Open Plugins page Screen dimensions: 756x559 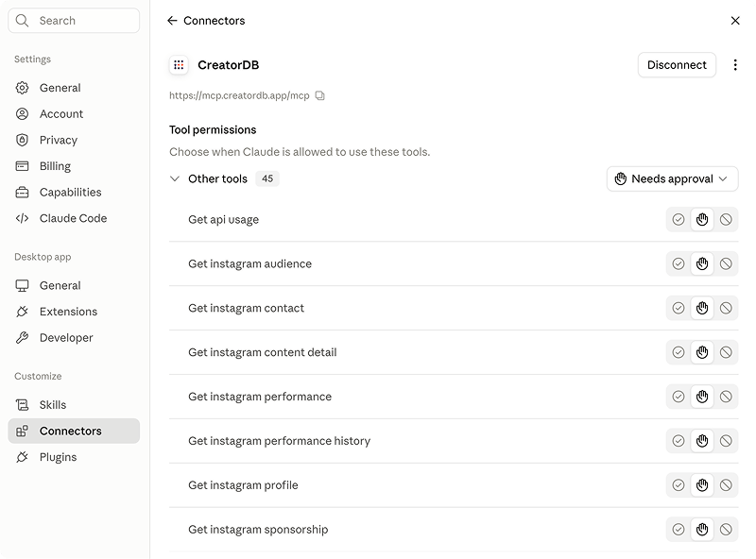[74, 457]
